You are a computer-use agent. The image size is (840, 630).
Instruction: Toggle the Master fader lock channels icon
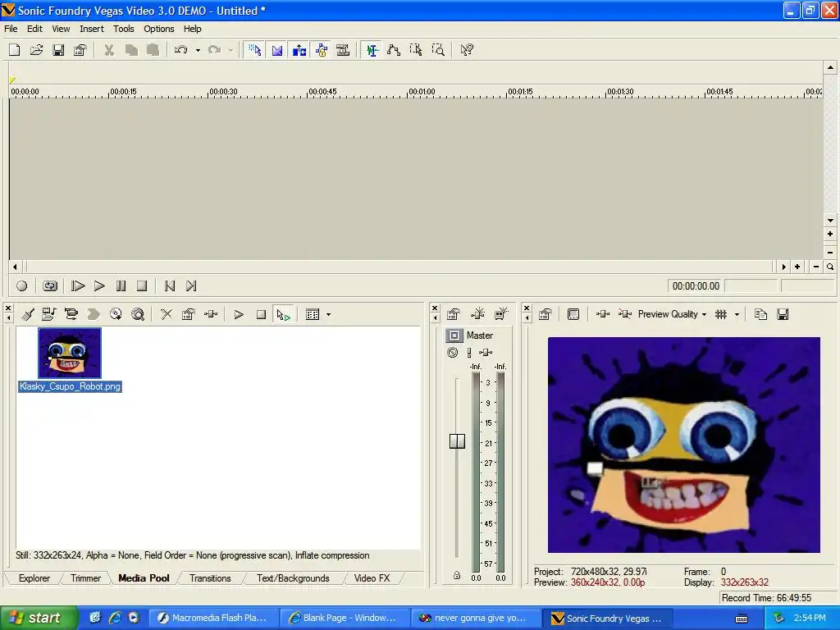456,575
